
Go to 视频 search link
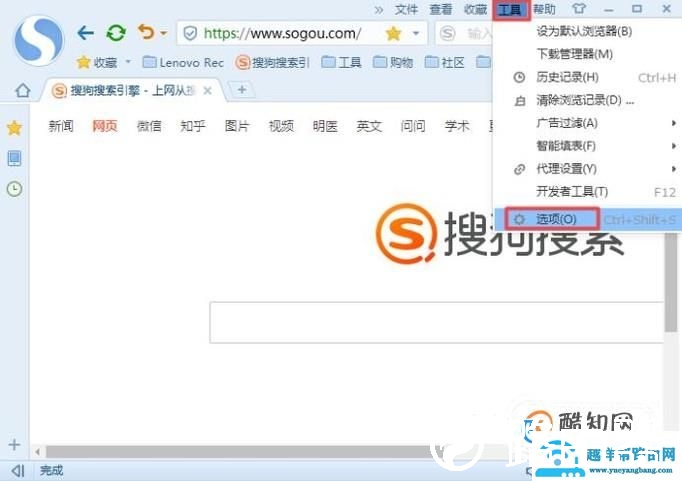tap(281, 126)
